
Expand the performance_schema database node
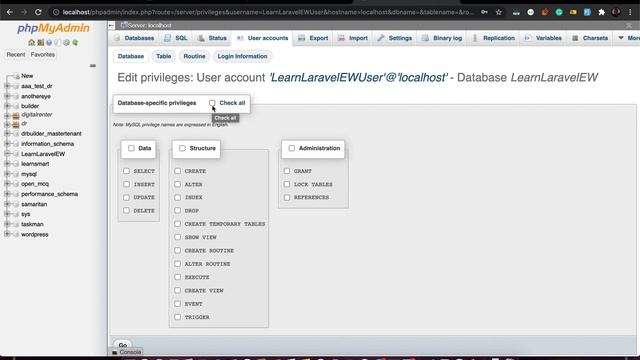point(7,194)
